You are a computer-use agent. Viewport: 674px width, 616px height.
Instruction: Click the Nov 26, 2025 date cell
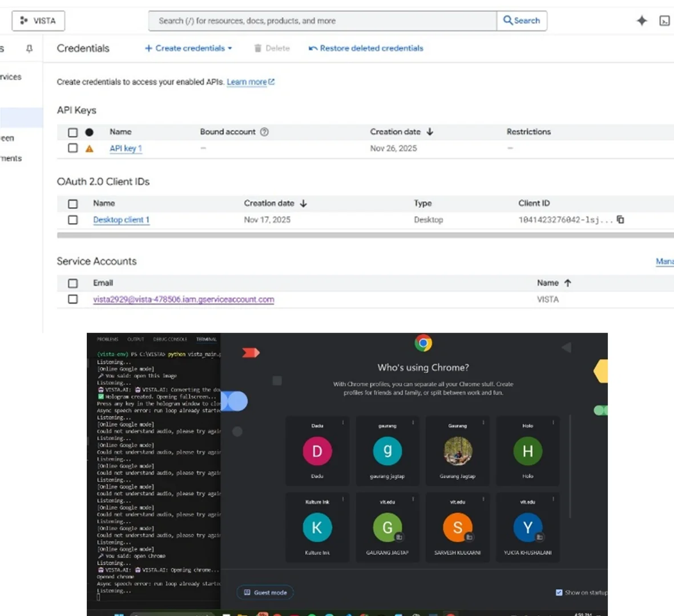(x=393, y=149)
